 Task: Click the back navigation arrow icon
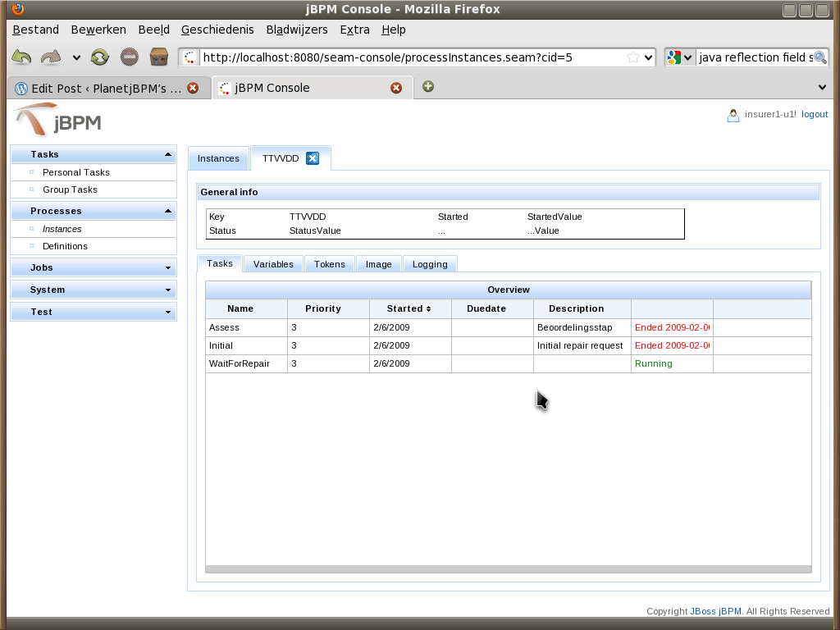pyautogui.click(x=21, y=57)
